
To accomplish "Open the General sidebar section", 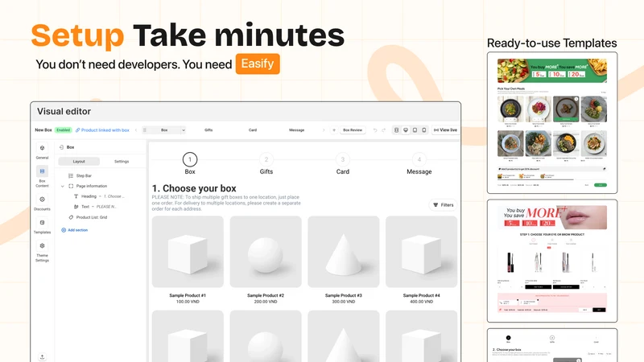I will coord(42,151).
